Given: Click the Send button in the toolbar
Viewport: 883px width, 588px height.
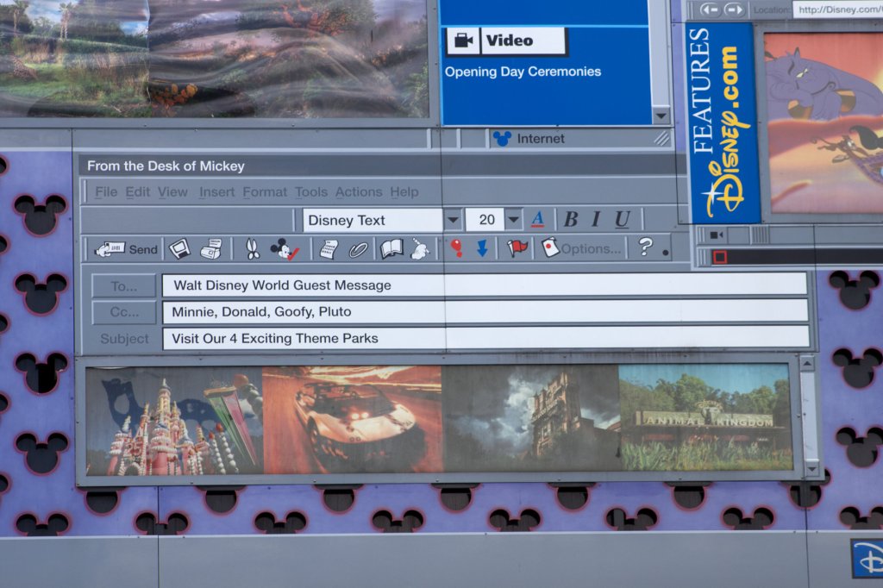Looking at the screenshot, I should [126, 249].
